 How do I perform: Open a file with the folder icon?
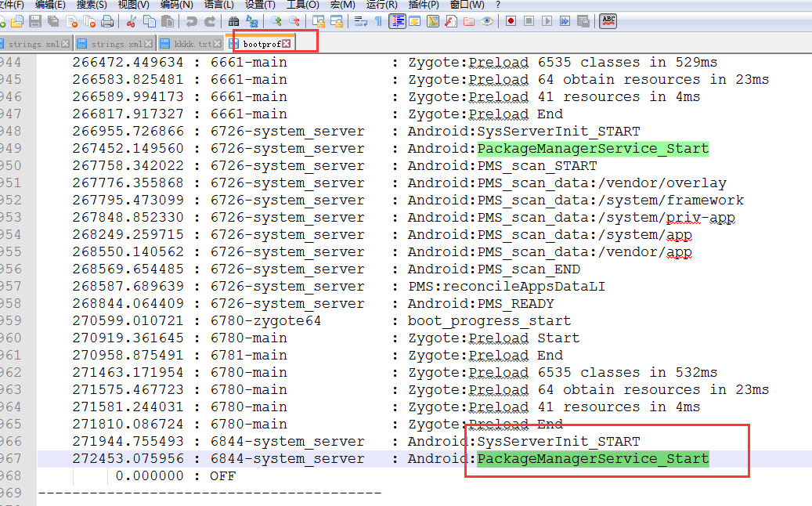(17, 21)
